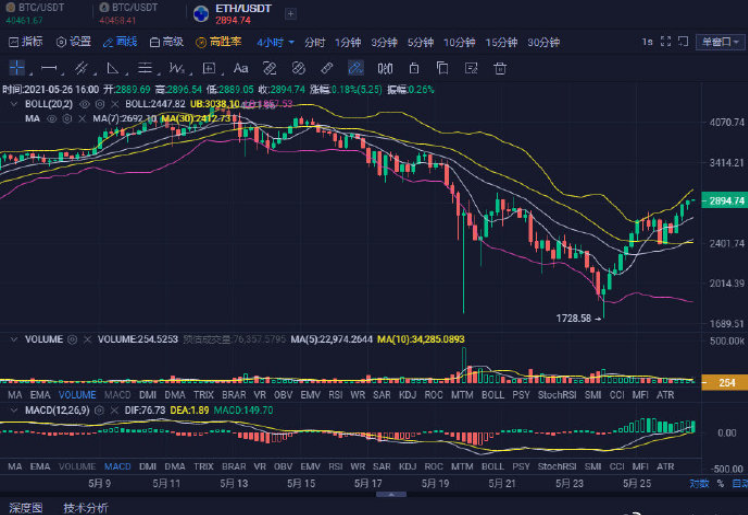Select the Fibonacci lines drawing tool

(145, 68)
